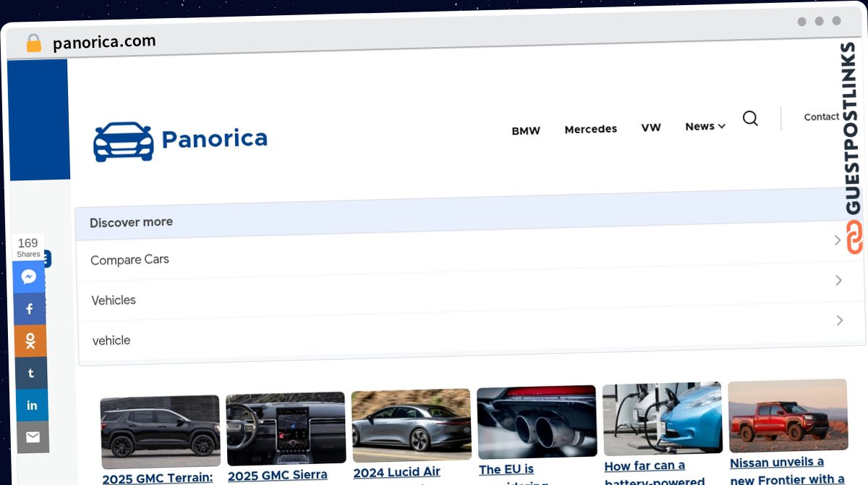The image size is (868, 485).
Task: Click the blue electric car charging thumbnail
Action: (663, 418)
